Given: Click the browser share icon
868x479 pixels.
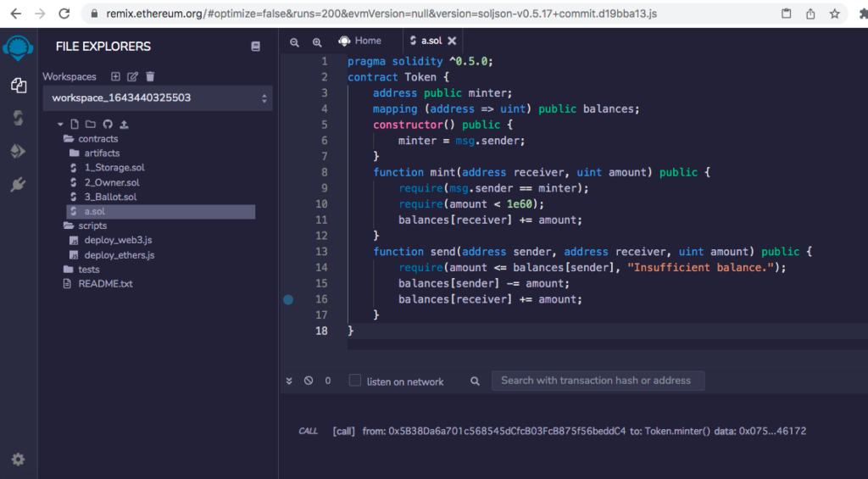Looking at the screenshot, I should [x=810, y=14].
